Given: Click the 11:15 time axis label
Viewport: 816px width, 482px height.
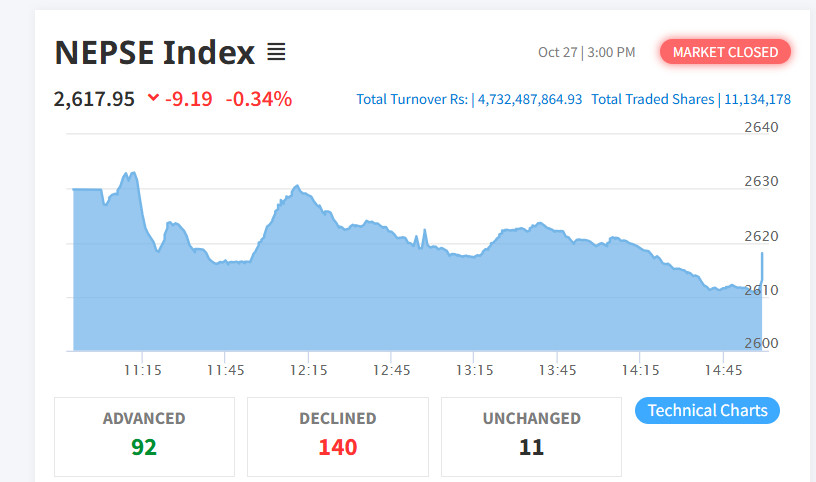Looking at the screenshot, I should tap(143, 370).
